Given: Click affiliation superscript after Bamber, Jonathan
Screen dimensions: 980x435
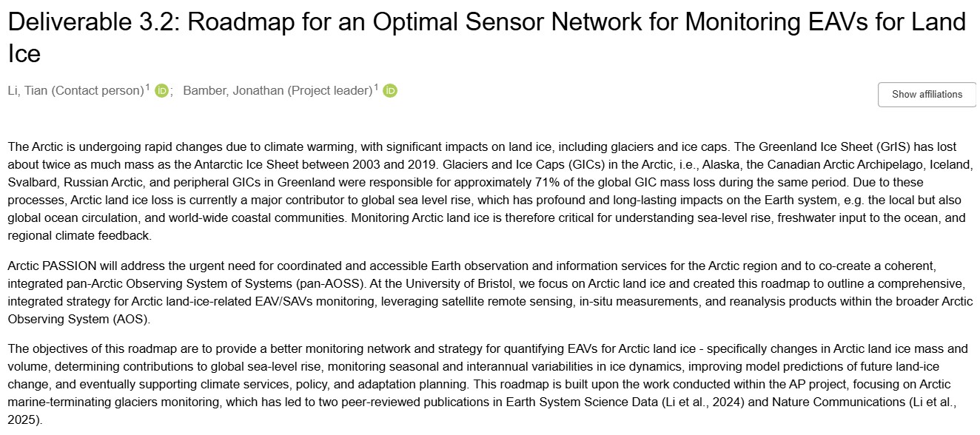Looking at the screenshot, I should click(x=376, y=88).
